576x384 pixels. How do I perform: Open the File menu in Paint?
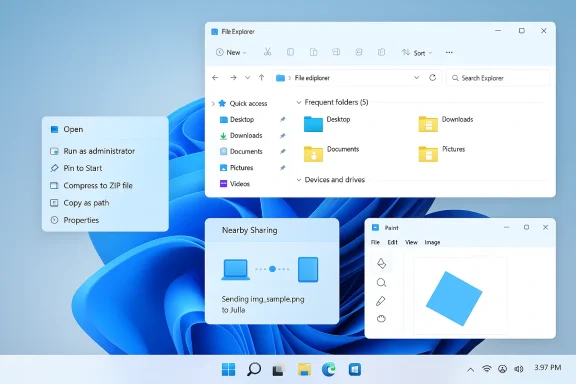pos(375,243)
